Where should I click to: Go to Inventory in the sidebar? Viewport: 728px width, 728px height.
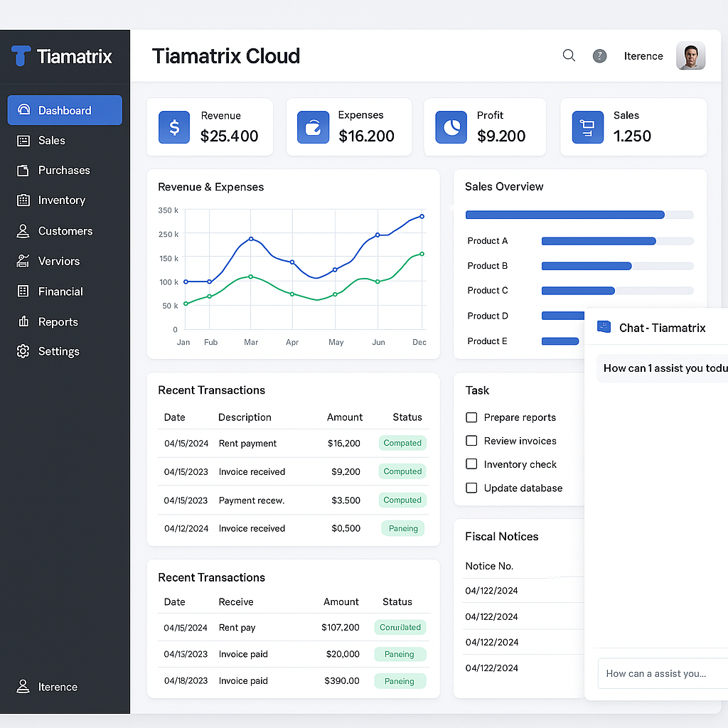(61, 200)
